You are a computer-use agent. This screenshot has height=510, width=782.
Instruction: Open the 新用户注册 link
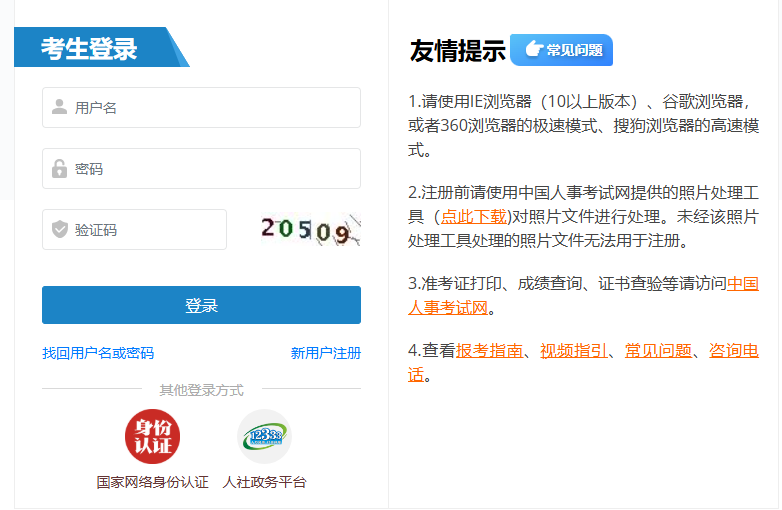point(325,353)
